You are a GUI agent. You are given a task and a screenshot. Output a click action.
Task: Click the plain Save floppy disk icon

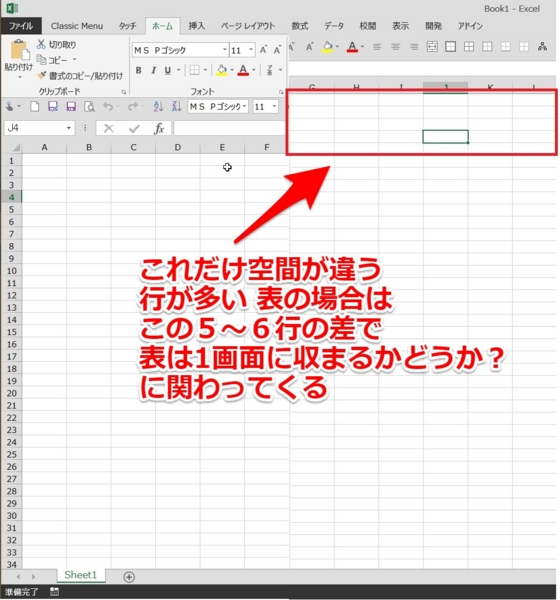pyautogui.click(x=71, y=106)
